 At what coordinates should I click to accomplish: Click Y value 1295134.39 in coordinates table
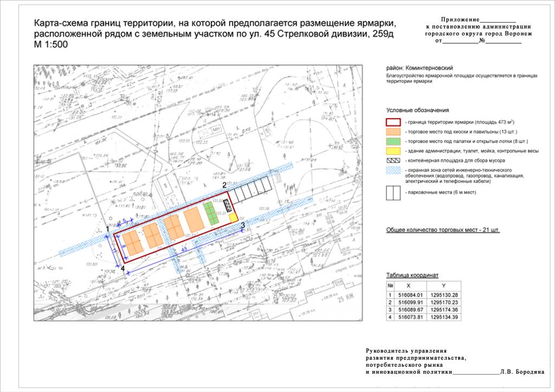[x=444, y=317]
